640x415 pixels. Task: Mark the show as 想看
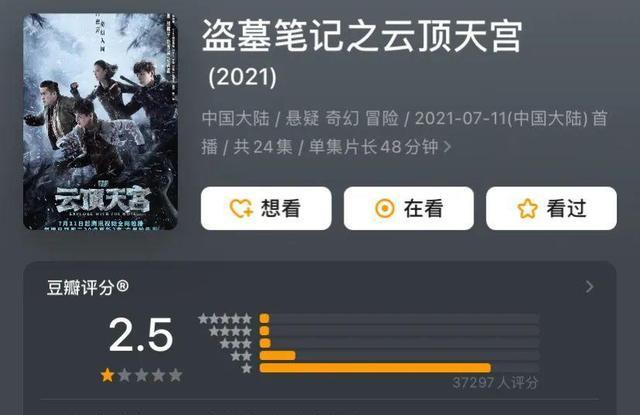click(x=266, y=208)
